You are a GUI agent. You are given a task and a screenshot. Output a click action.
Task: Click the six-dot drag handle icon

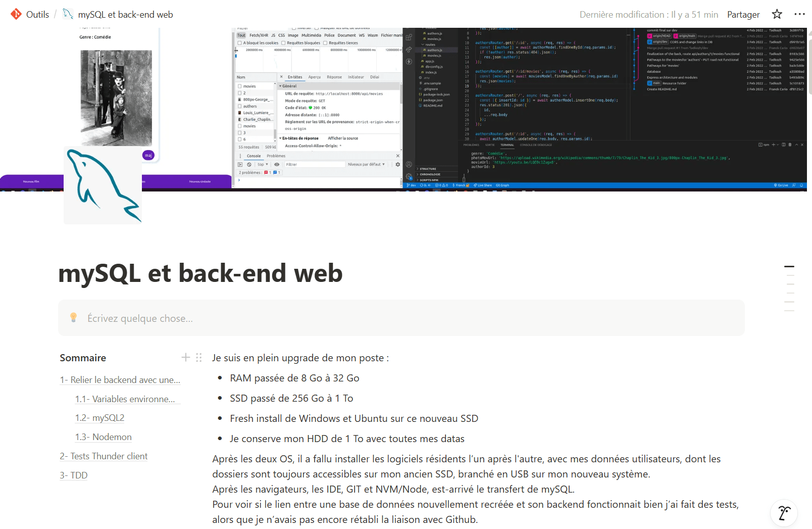(199, 358)
